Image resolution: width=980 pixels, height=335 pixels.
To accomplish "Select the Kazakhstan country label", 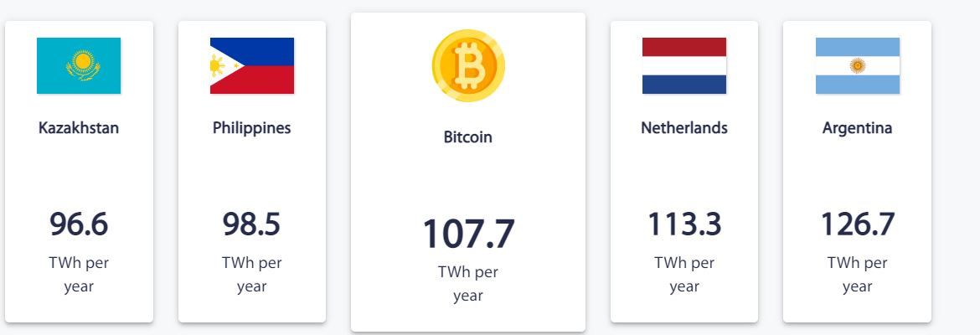I will (79, 128).
